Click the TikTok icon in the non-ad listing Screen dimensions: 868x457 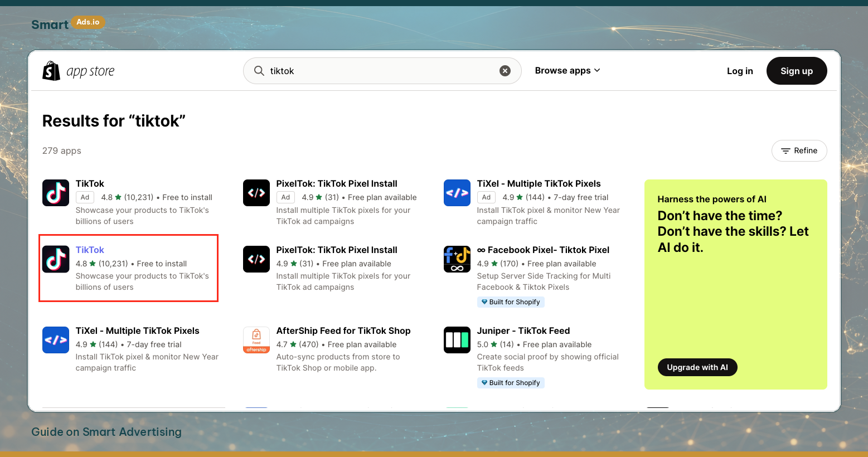tap(56, 259)
